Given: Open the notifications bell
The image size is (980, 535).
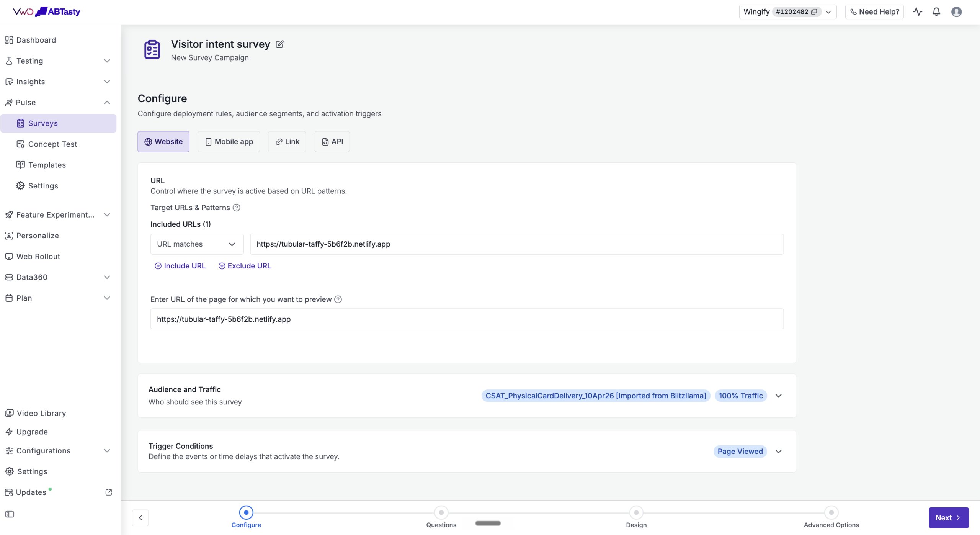Looking at the screenshot, I should click(x=936, y=12).
